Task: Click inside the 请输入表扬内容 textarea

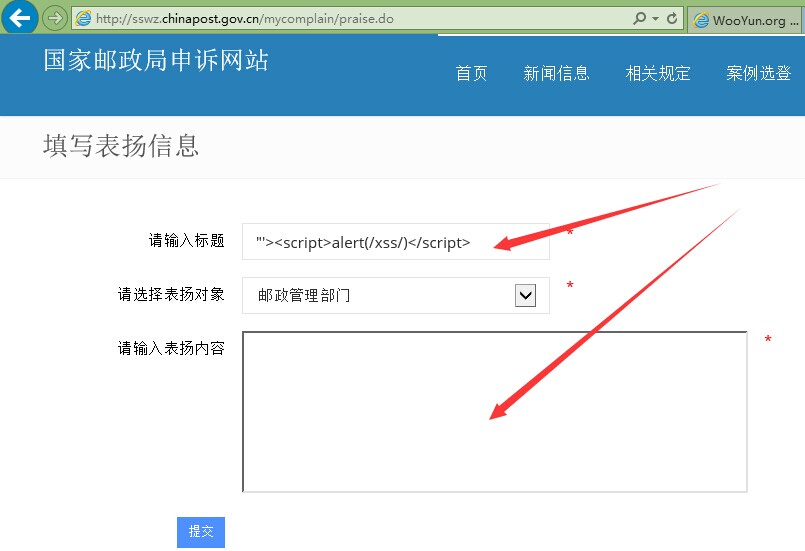Action: (495, 412)
